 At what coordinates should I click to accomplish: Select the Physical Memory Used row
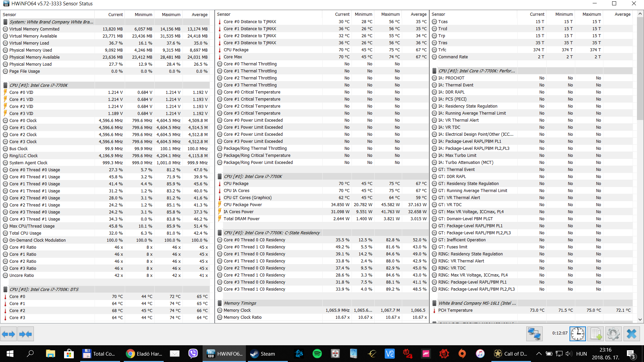point(105,50)
